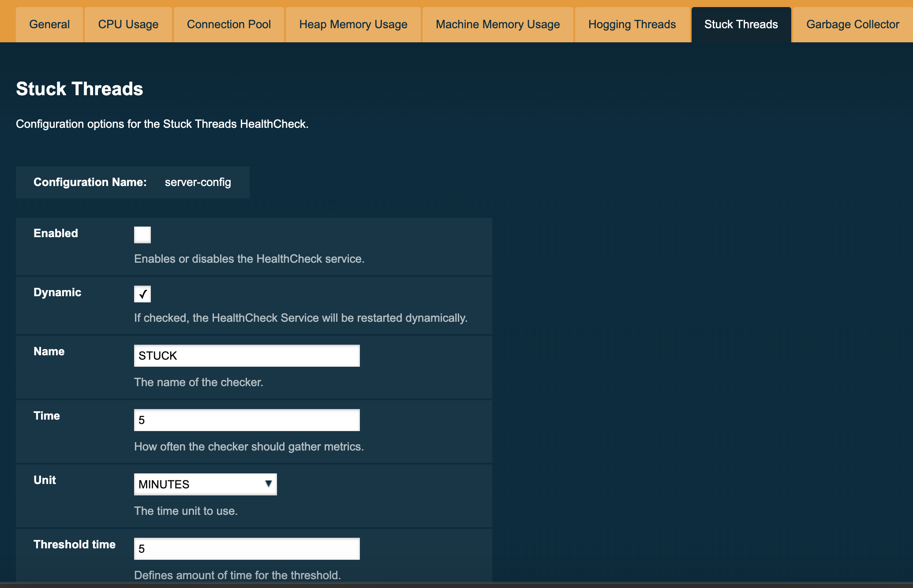The height and width of the screenshot is (588, 913).
Task: Enable the Stuck Threads HealthCheck service
Action: (142, 234)
